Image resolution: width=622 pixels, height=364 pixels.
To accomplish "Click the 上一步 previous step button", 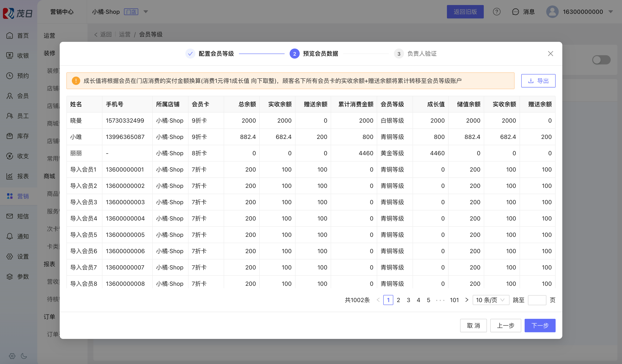I will pyautogui.click(x=505, y=325).
